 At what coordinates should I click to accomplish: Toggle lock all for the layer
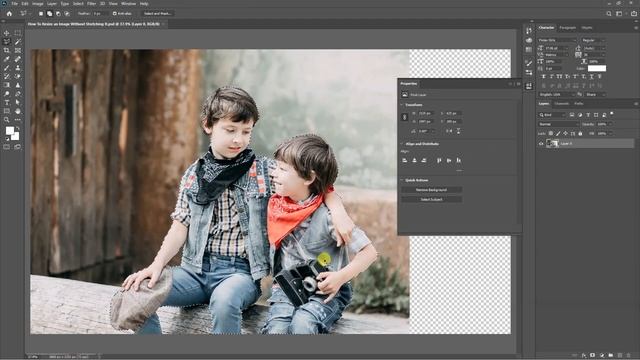click(x=580, y=133)
